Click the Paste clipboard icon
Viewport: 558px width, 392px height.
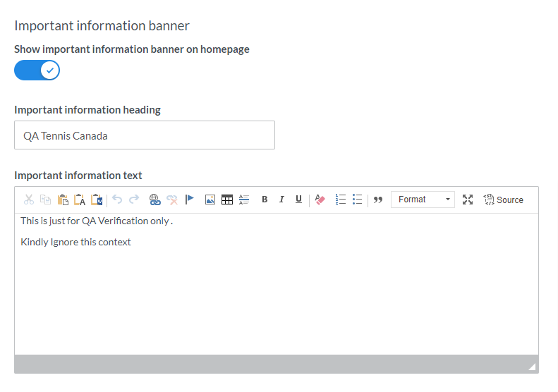click(63, 200)
